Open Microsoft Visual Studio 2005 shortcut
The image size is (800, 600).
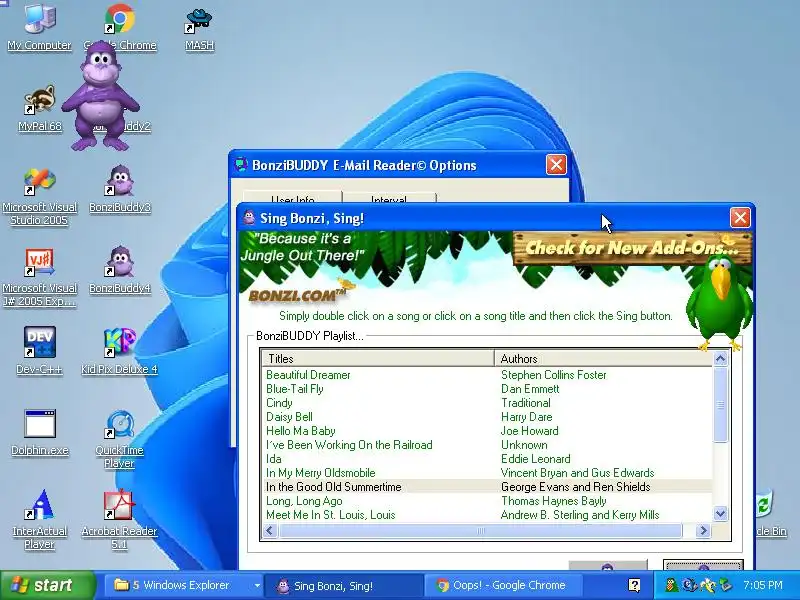(40, 196)
